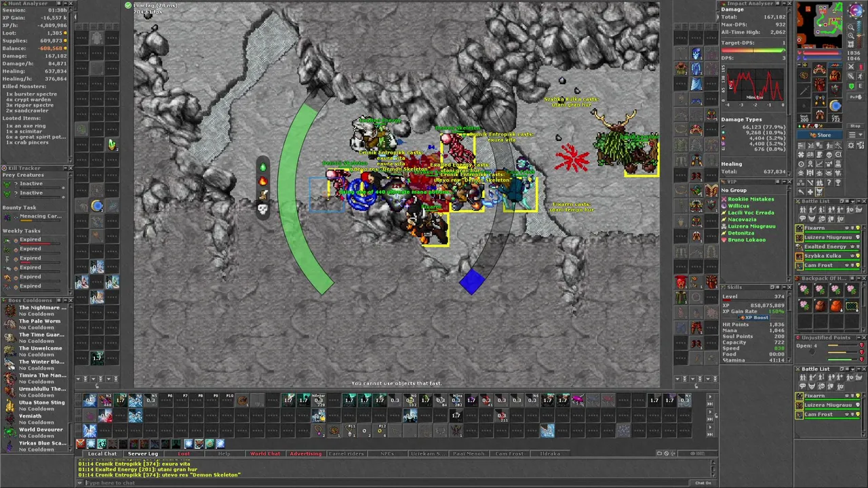Toggle the green shield secure mode icon
The image size is (868, 488).
(851, 85)
